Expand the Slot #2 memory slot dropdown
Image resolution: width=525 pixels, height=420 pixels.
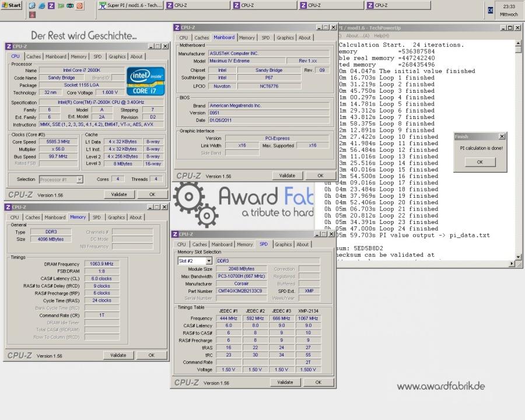tap(209, 261)
